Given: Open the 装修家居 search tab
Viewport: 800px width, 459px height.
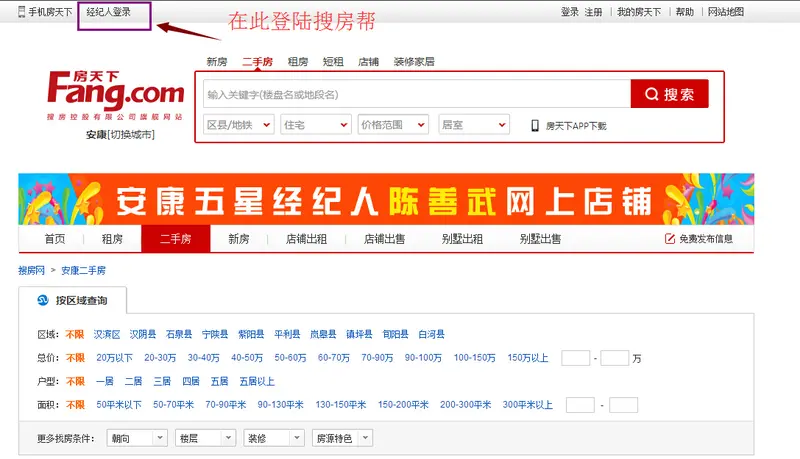Looking at the screenshot, I should [414, 62].
